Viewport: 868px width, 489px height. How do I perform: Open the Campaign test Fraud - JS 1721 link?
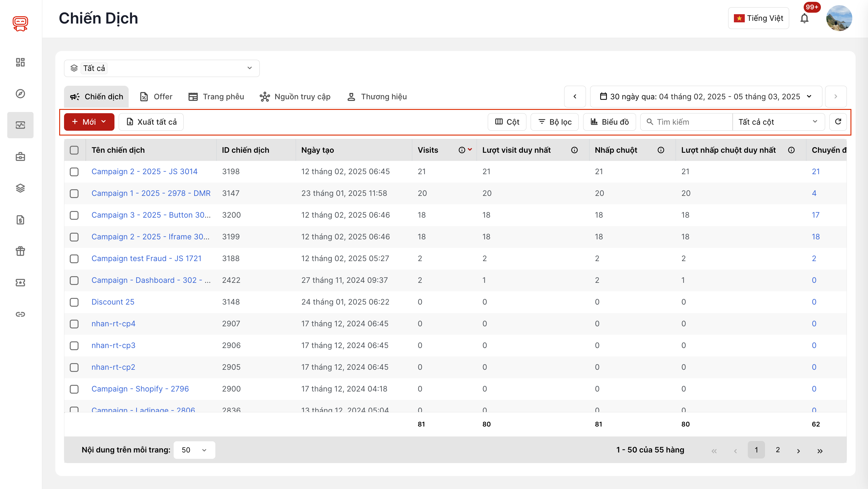point(146,258)
